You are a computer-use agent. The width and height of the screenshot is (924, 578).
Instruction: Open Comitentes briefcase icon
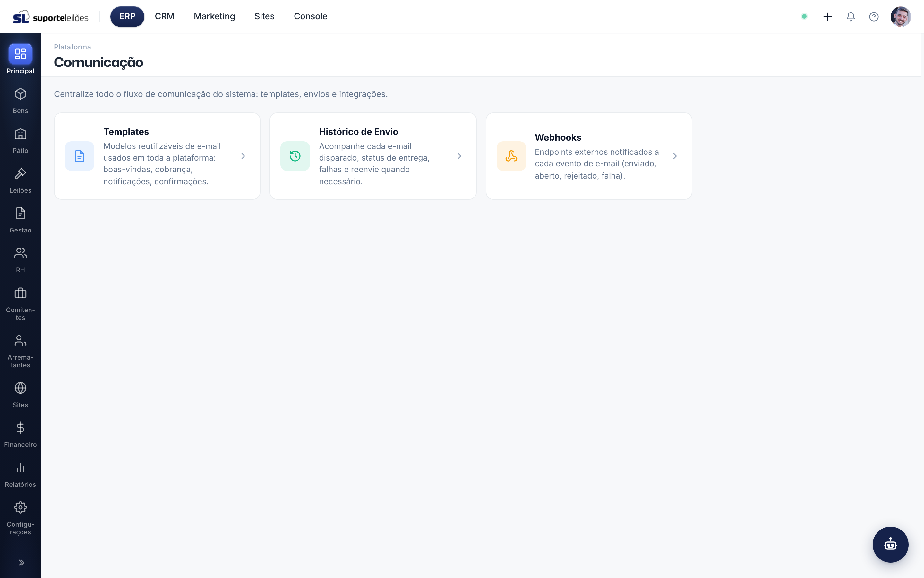tap(20, 293)
